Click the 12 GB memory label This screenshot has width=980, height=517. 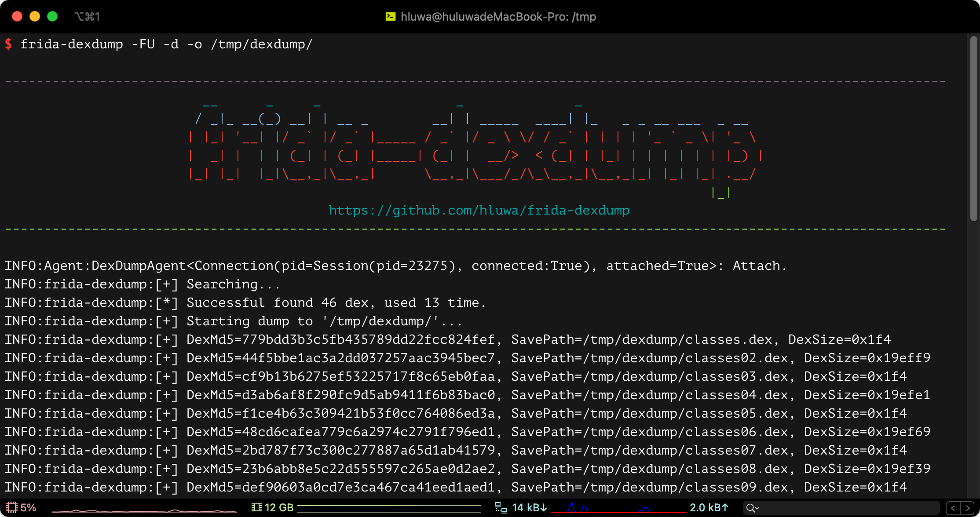279,508
